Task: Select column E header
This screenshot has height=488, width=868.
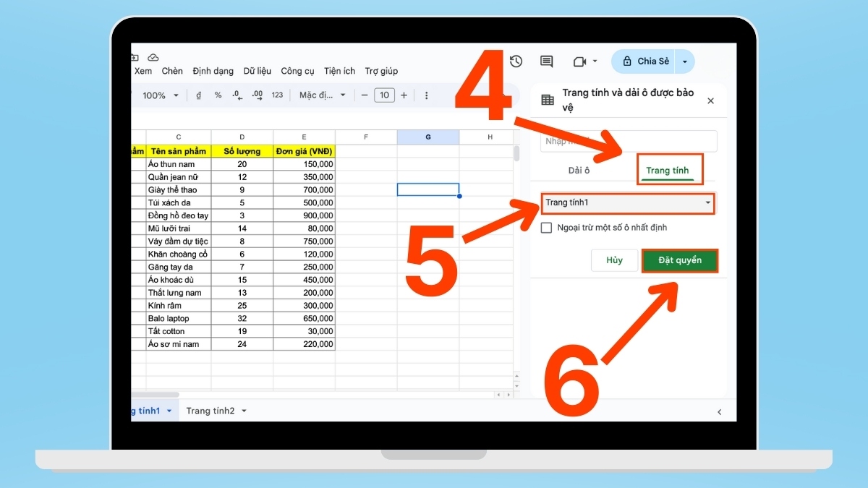Action: [305, 137]
